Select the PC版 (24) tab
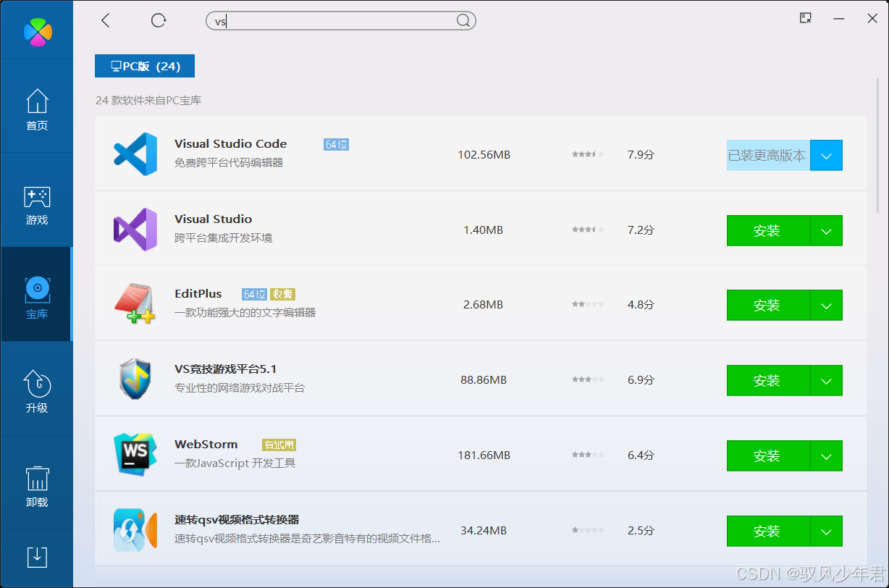889x588 pixels. click(145, 66)
